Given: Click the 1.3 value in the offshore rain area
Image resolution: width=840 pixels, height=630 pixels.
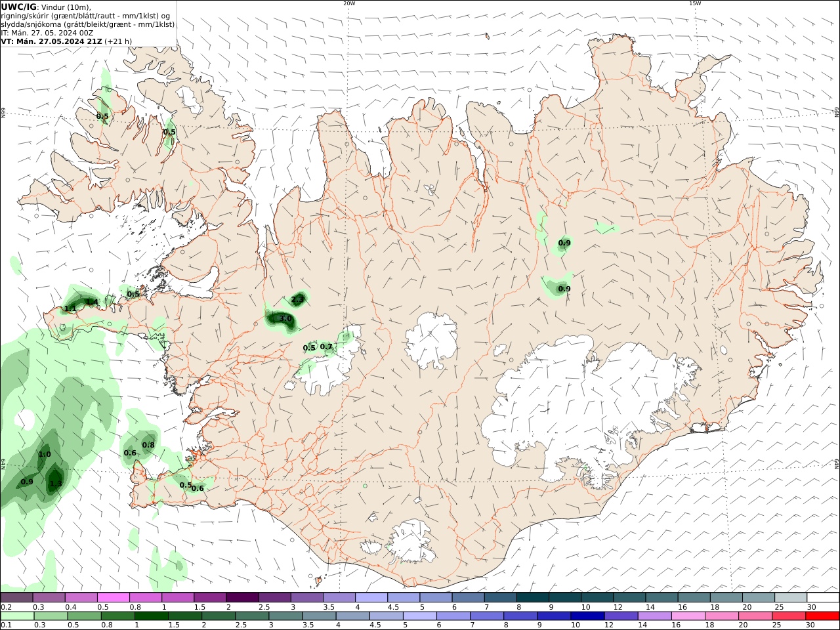Looking at the screenshot, I should pyautogui.click(x=56, y=484).
